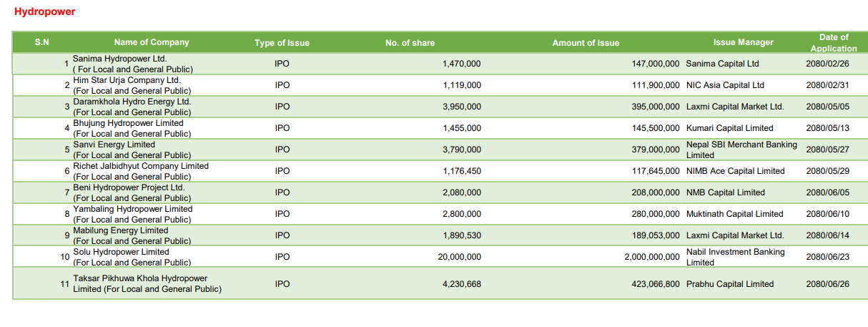Click Sanvi Energy Limited entry
868x327 pixels.
114,145
